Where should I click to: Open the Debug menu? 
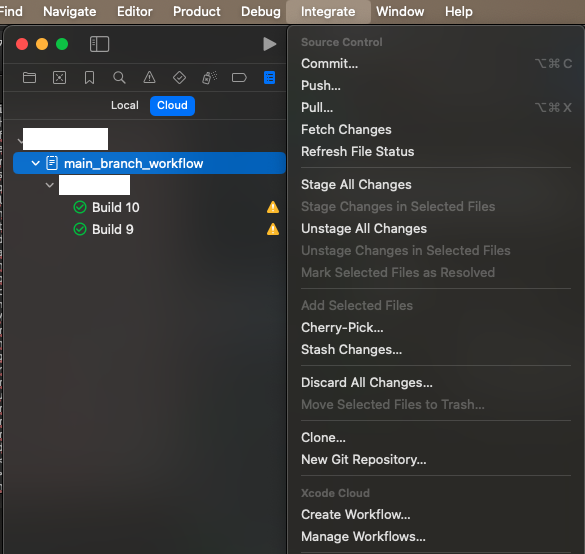click(x=261, y=12)
